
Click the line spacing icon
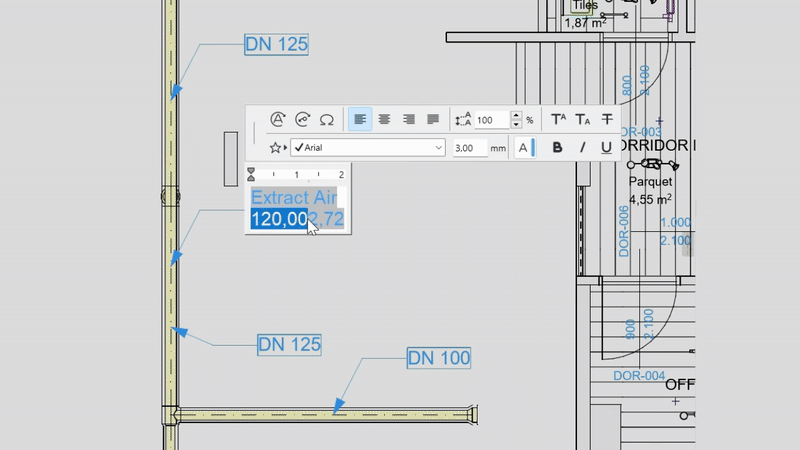[462, 119]
